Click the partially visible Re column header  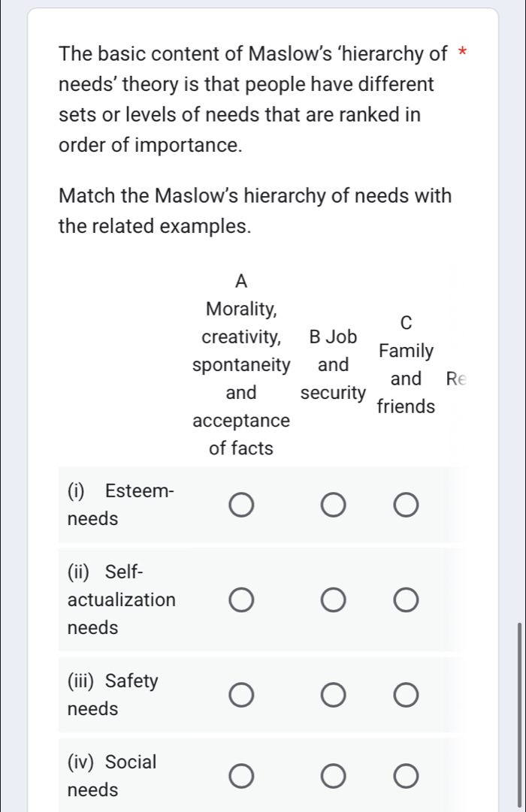point(458,379)
